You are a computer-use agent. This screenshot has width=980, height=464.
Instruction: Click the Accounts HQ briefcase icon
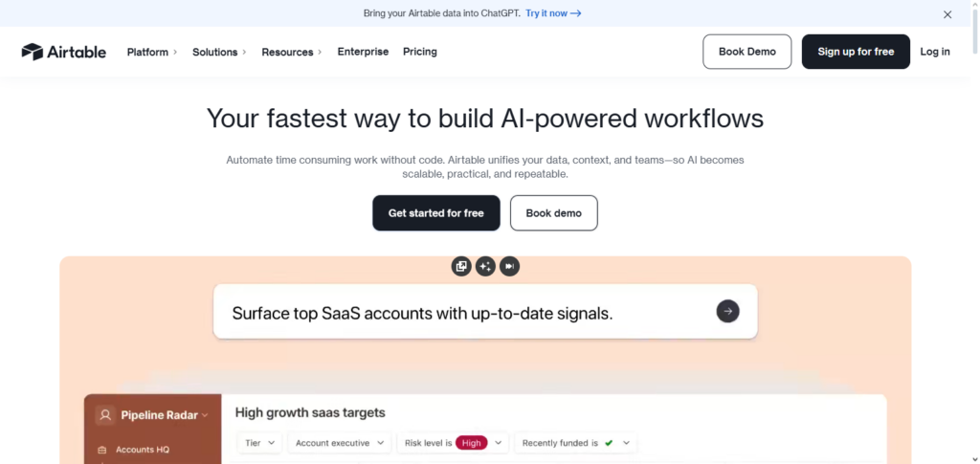click(x=102, y=450)
